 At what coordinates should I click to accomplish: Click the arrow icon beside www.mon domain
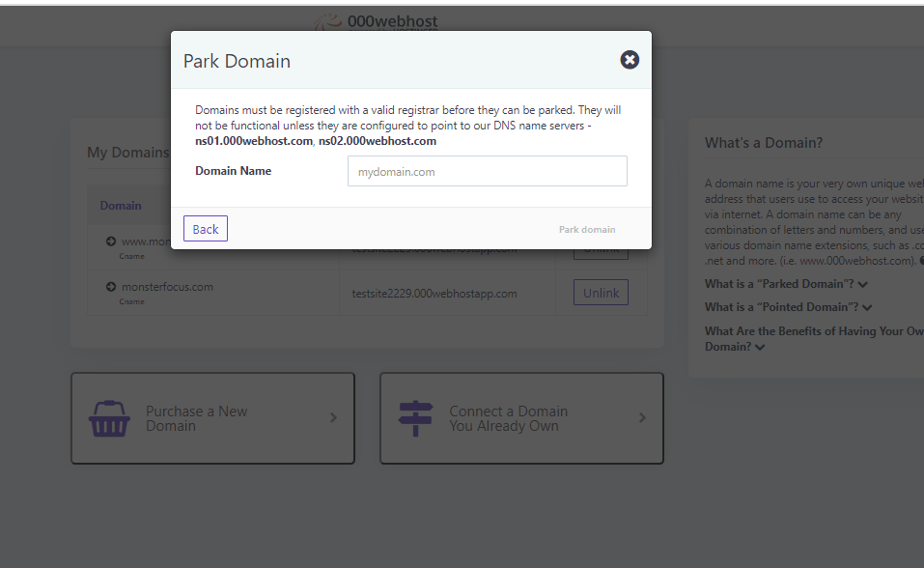111,241
